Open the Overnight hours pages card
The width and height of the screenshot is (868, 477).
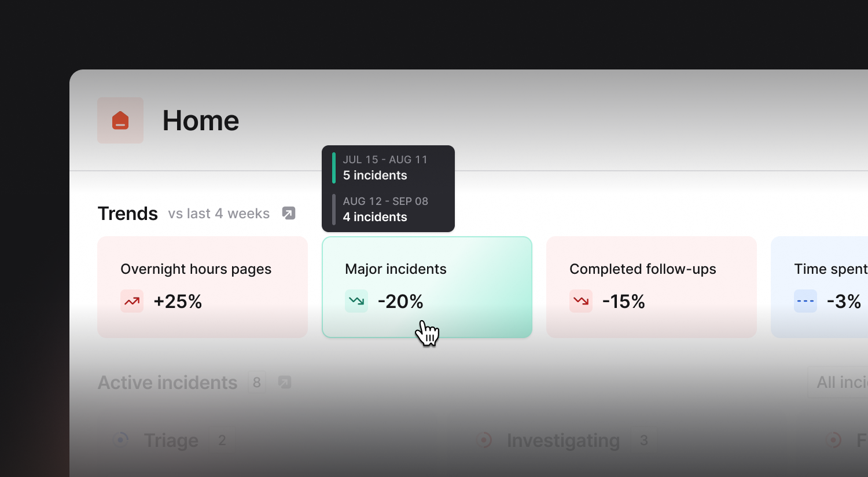[x=203, y=287]
